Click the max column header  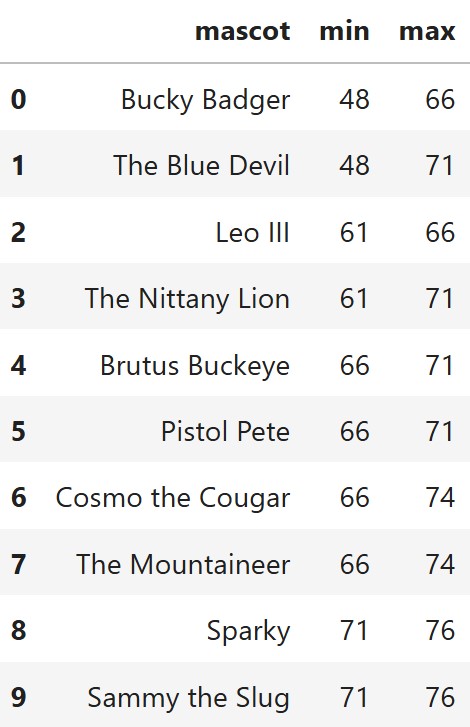(427, 32)
